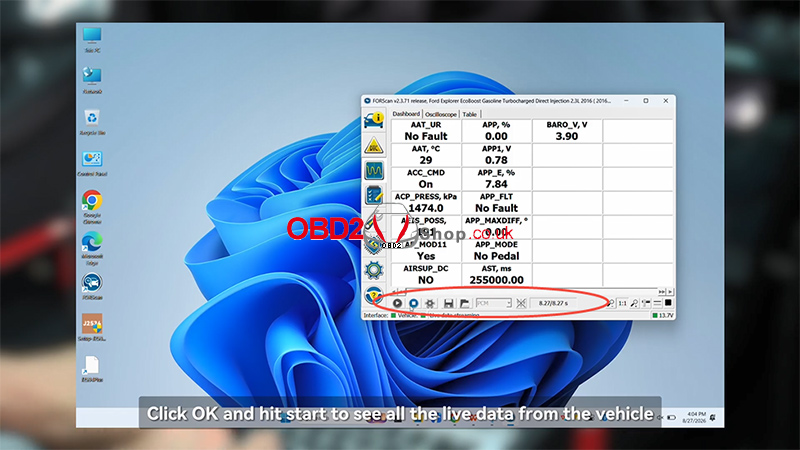The image size is (800, 450).
Task: Close the FORScan window
Action: click(x=665, y=101)
